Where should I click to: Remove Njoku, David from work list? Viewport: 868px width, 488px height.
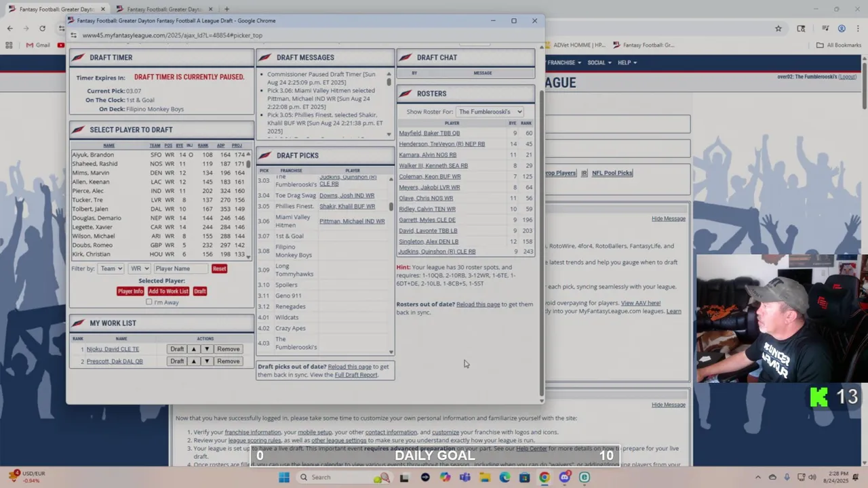tap(228, 349)
